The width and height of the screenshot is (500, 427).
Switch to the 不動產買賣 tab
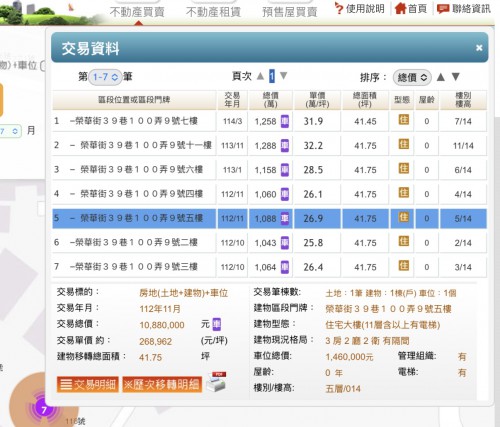[137, 12]
